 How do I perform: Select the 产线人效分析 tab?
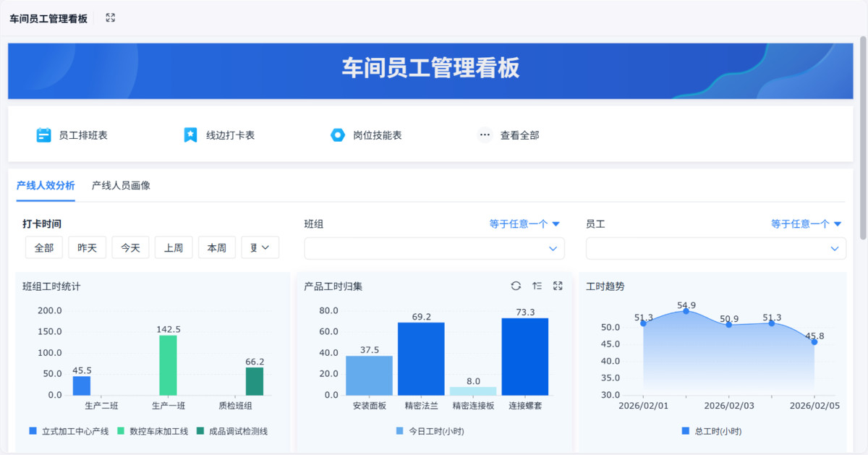tap(46, 186)
